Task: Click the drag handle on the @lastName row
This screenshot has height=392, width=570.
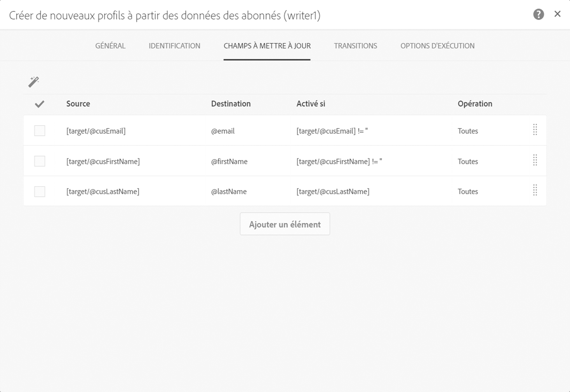Action: [535, 190]
